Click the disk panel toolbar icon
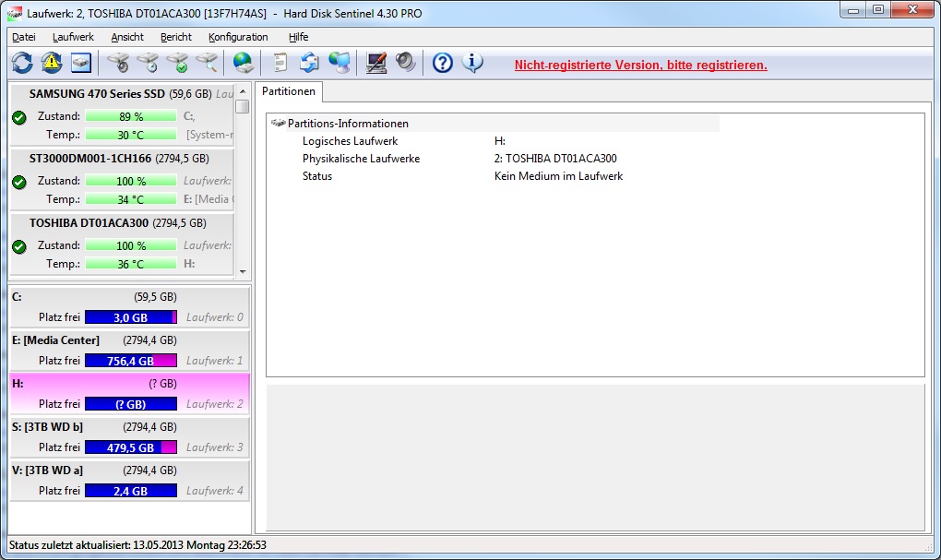 pyautogui.click(x=81, y=63)
